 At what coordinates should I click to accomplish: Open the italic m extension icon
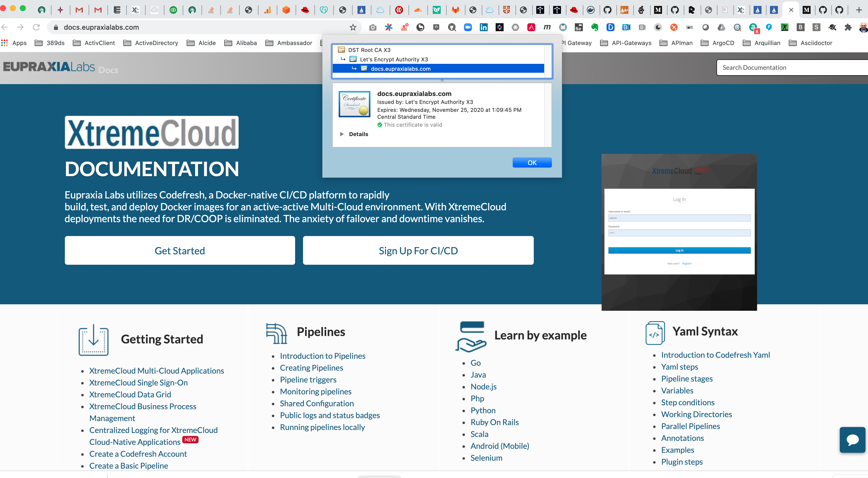point(547,27)
